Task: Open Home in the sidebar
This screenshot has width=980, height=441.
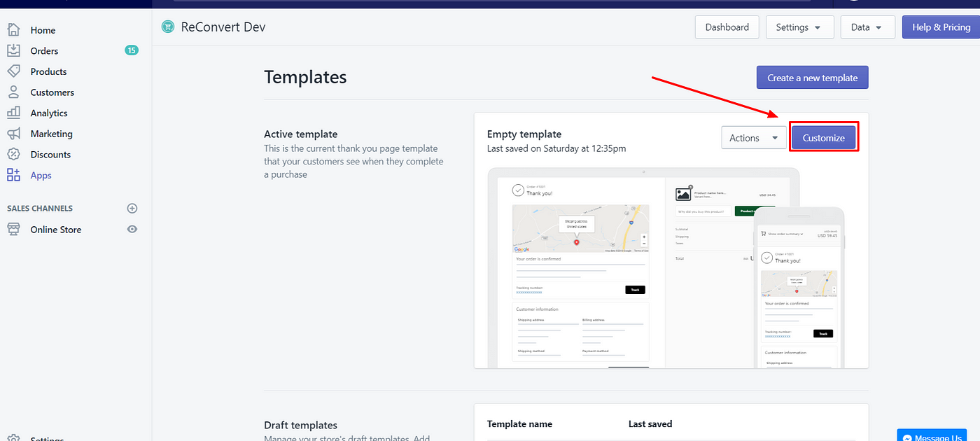Action: coord(43,30)
